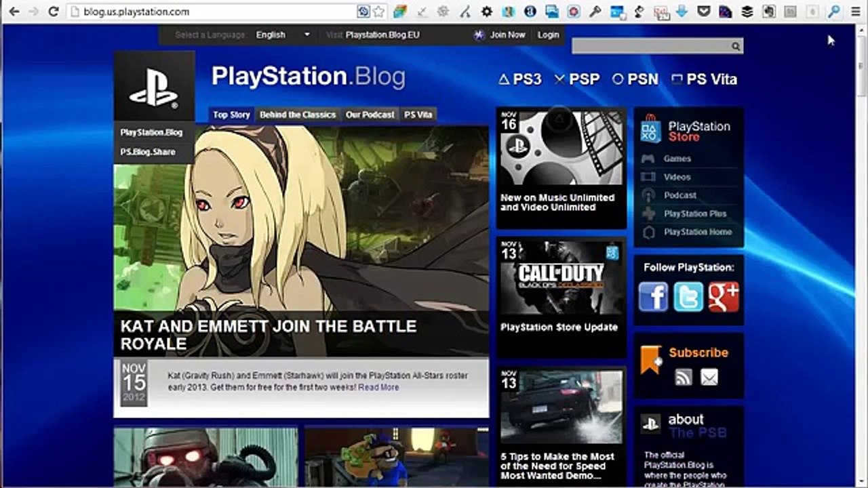This screenshot has width=868, height=488.
Task: Click the PlayStation Store heading
Action: click(699, 131)
